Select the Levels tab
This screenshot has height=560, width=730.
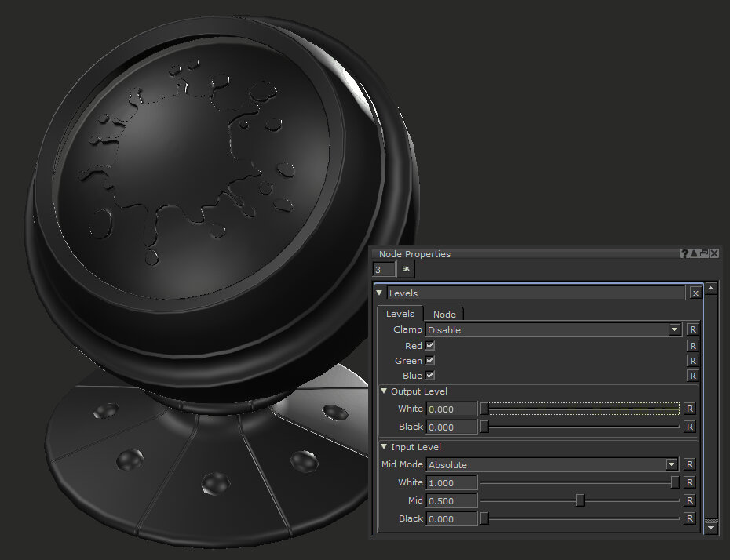(x=400, y=314)
